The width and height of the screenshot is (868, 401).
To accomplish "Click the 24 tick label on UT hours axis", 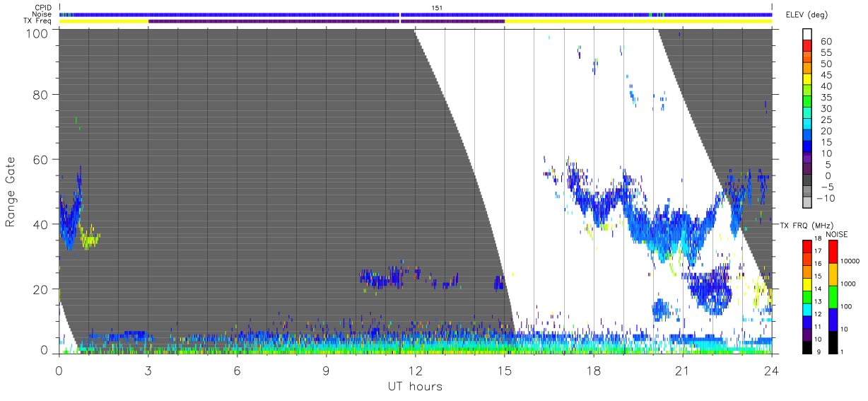I will 772,371.
